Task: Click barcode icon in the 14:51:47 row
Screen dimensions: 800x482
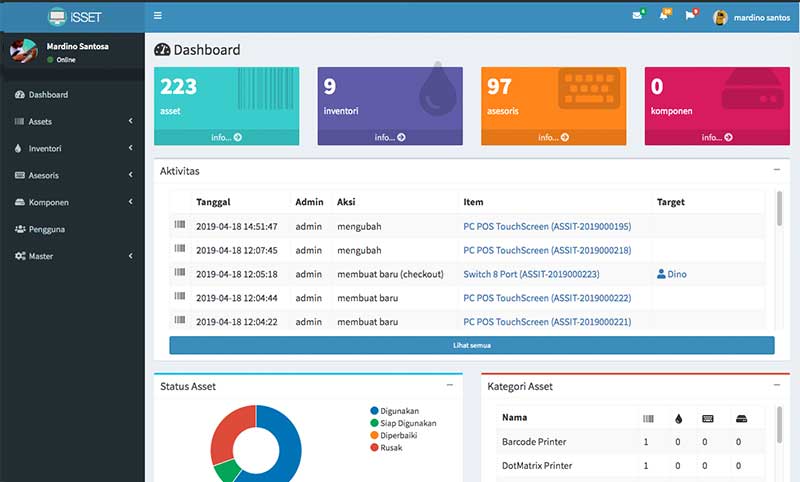Action: [180, 224]
